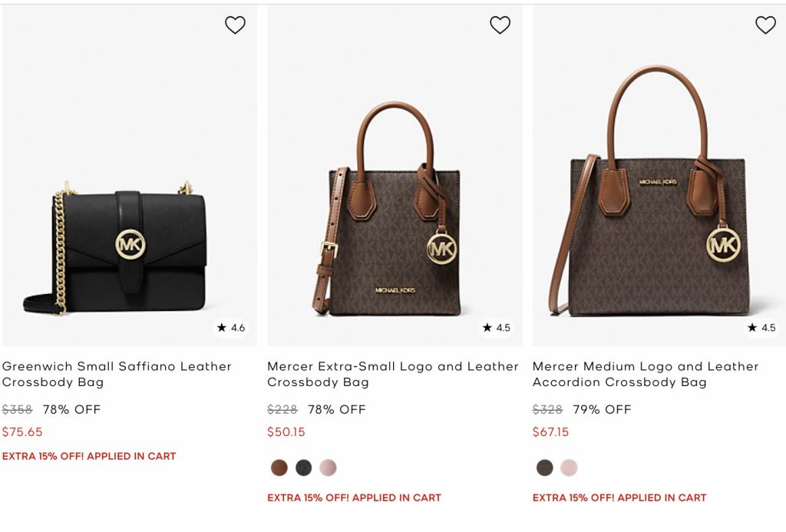The width and height of the screenshot is (786, 532).
Task: Click extra 15% off text under Mercer Medium
Action: pos(619,497)
